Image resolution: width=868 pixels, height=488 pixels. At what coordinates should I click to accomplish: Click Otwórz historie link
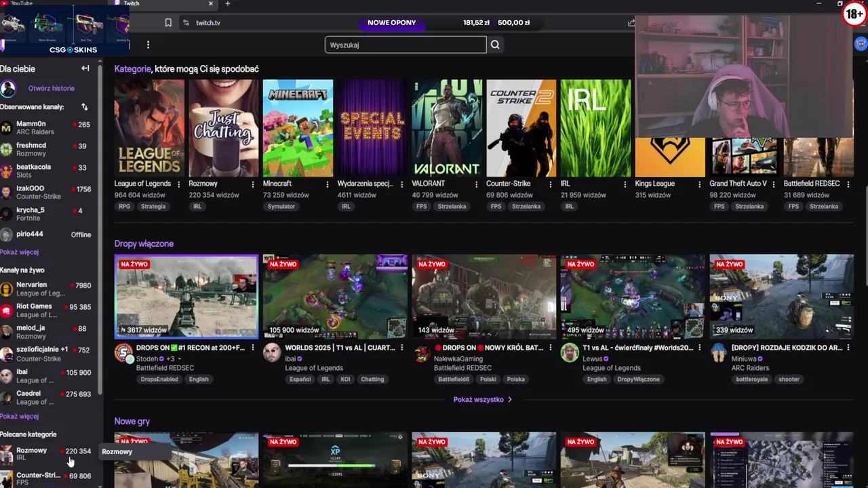52,88
